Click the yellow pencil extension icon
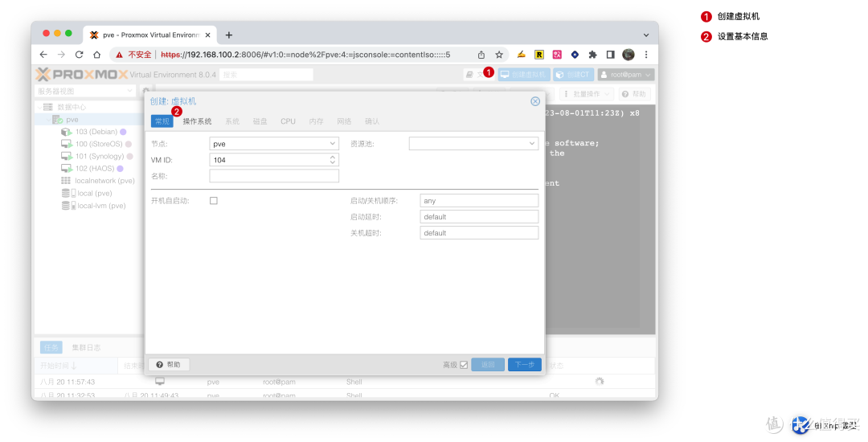This screenshot has height=442, width=868. pos(521,54)
